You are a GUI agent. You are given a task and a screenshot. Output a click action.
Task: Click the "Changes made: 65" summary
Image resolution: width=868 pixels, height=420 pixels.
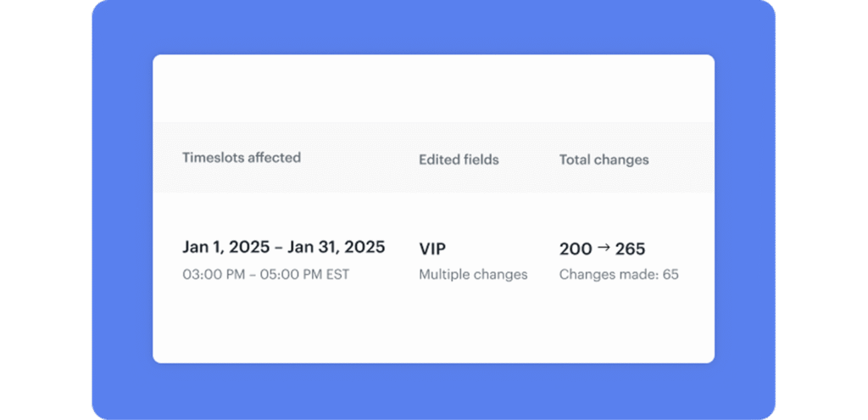619,274
